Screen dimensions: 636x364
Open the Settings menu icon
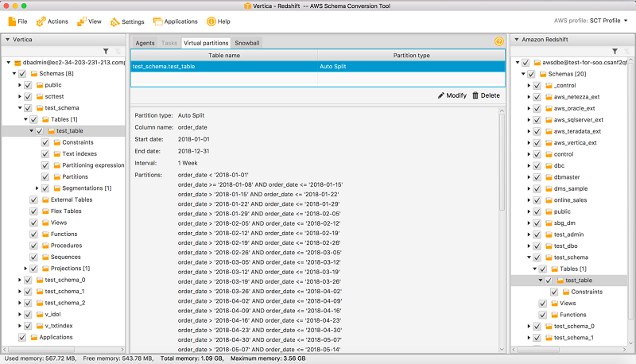[115, 21]
